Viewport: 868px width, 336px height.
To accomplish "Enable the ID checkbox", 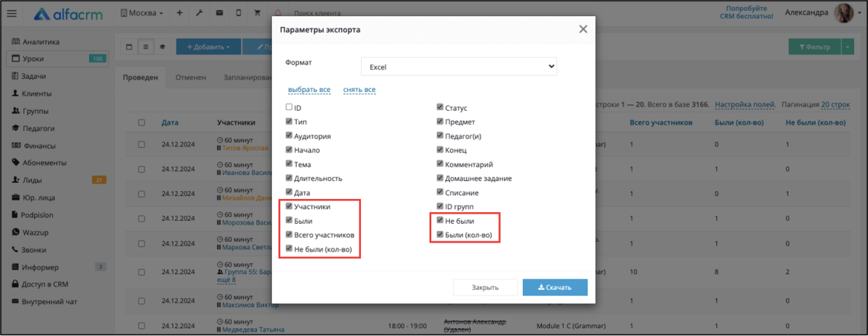I will 289,107.
